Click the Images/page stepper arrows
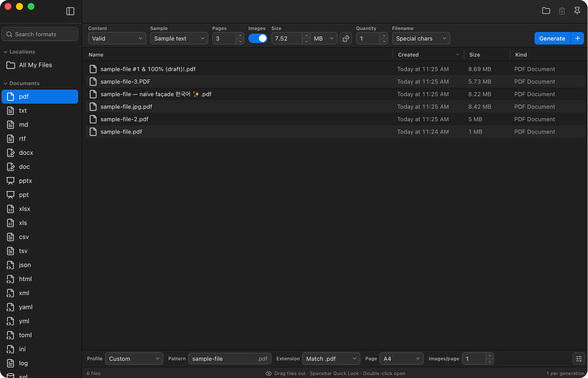This screenshot has height=378, width=588. 490,359
